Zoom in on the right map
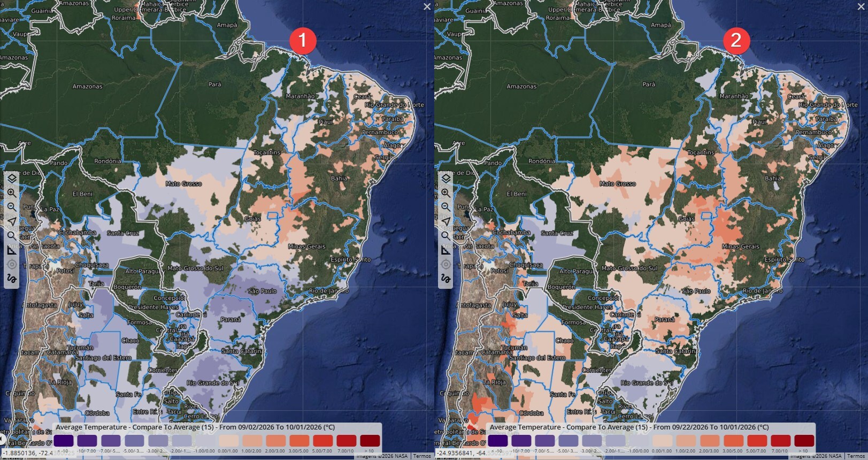Viewport: 868px width, 460px height. tap(445, 193)
